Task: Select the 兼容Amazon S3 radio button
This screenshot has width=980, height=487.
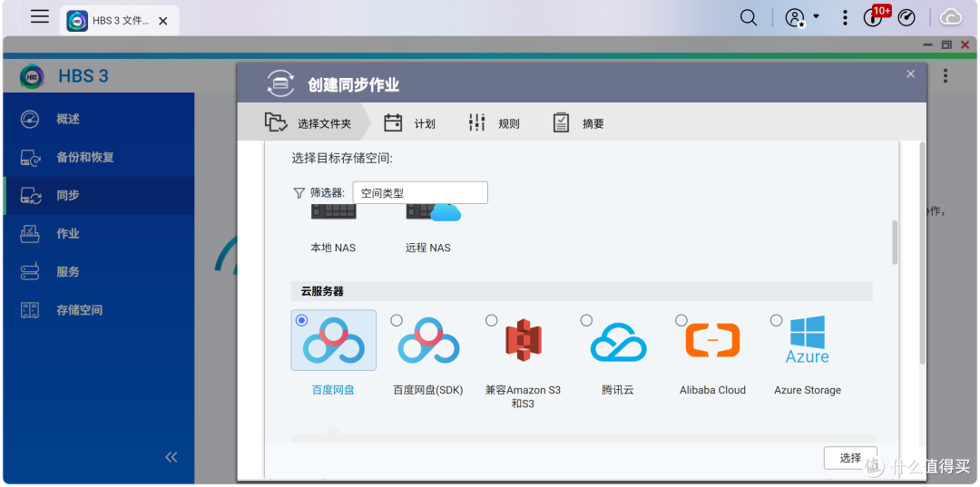Action: click(x=492, y=320)
